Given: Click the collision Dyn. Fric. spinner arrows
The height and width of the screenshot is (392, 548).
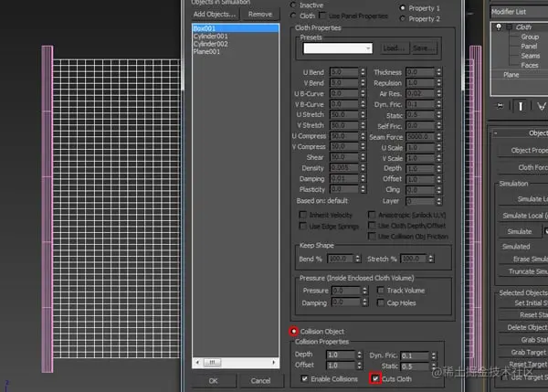Looking at the screenshot, I should point(433,355).
